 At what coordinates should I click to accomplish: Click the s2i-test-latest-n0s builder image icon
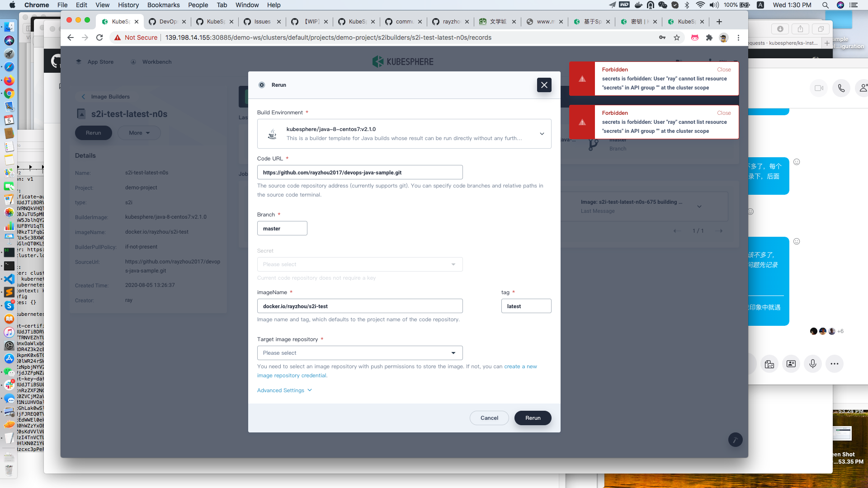[x=81, y=114]
